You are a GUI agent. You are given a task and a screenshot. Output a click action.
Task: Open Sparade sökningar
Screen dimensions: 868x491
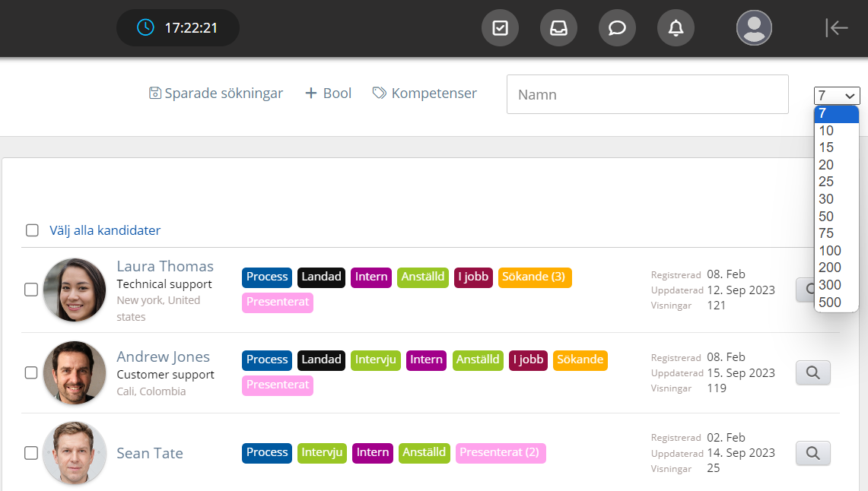pos(216,93)
